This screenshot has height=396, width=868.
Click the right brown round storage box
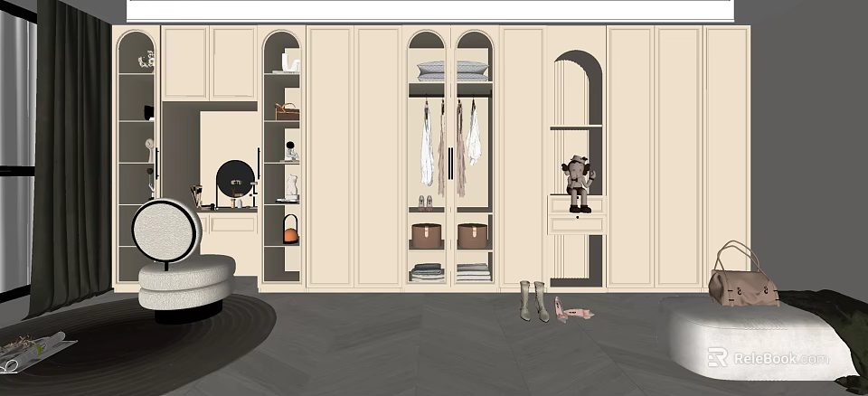click(x=472, y=236)
